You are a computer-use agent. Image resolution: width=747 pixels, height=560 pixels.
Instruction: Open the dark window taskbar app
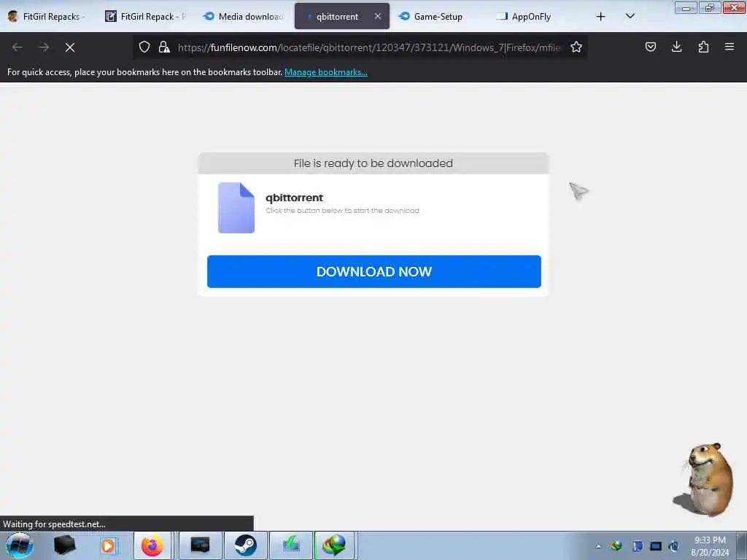[x=200, y=545]
